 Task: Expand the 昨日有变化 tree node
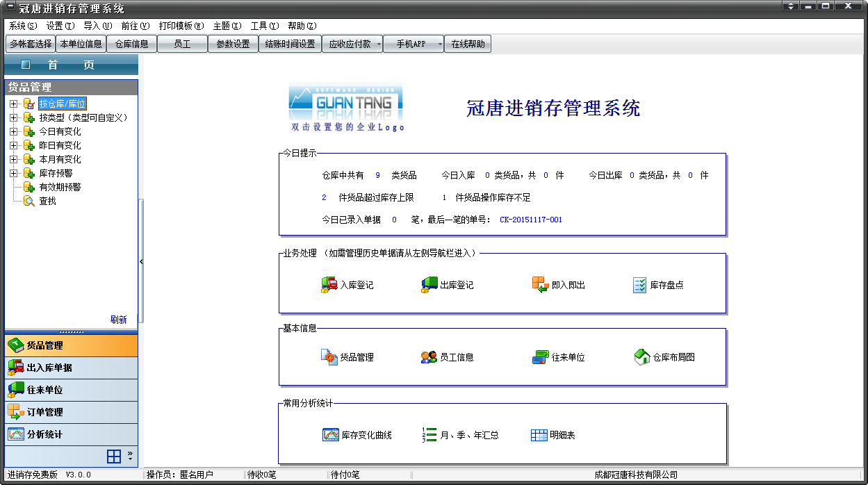pos(13,145)
